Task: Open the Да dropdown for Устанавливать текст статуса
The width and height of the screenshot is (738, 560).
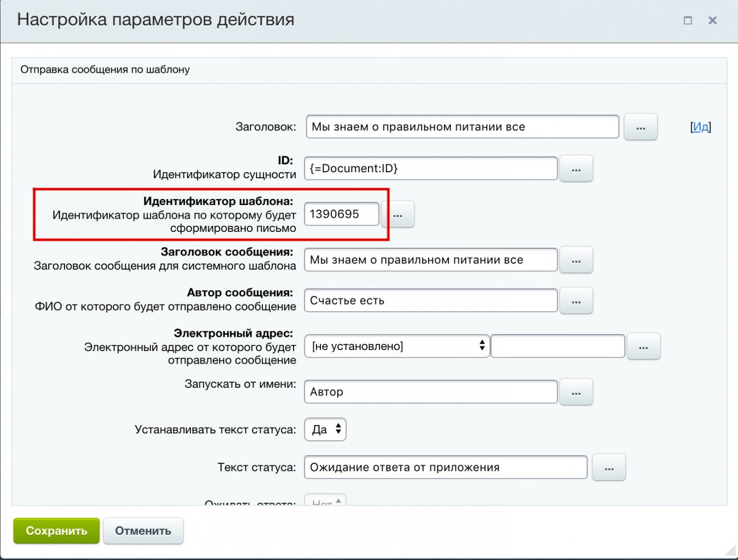Action: (x=325, y=429)
